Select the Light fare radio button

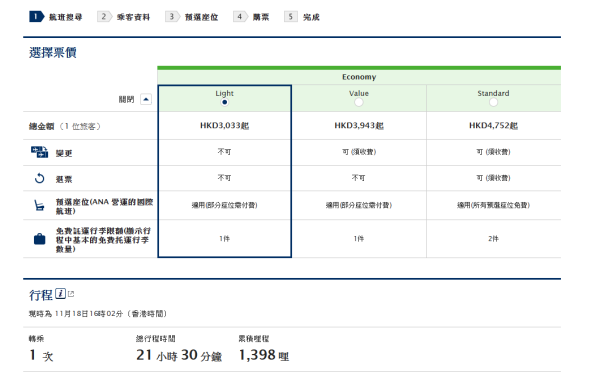click(225, 102)
